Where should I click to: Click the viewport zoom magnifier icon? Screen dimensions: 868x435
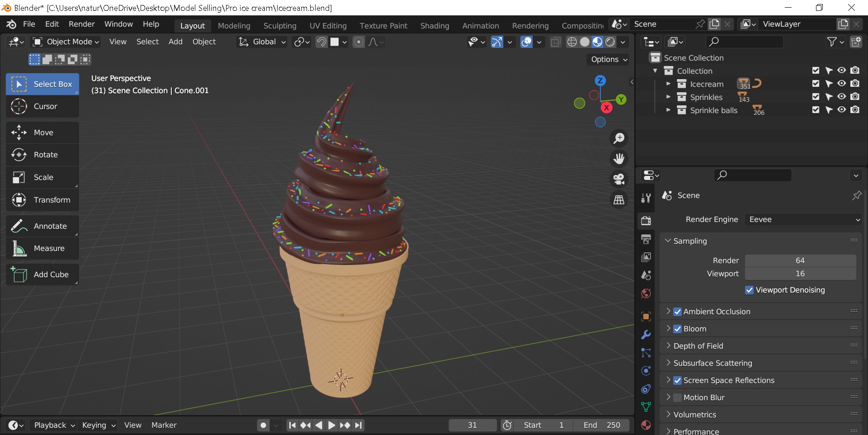tap(619, 138)
